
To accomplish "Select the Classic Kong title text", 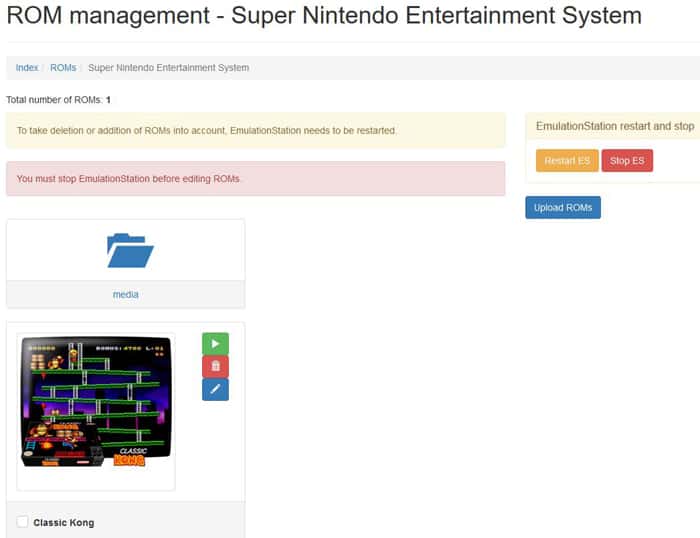I will tap(64, 522).
